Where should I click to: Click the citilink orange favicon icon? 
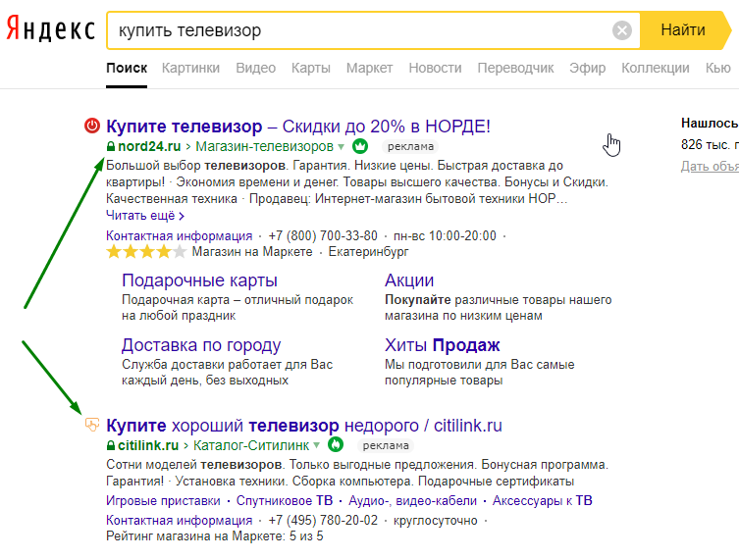(x=92, y=425)
